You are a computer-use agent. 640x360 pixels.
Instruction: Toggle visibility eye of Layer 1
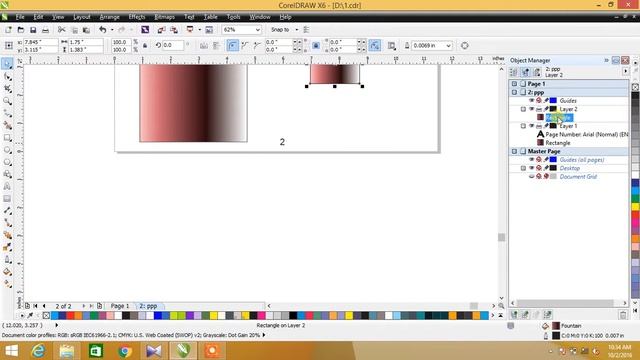click(531, 126)
